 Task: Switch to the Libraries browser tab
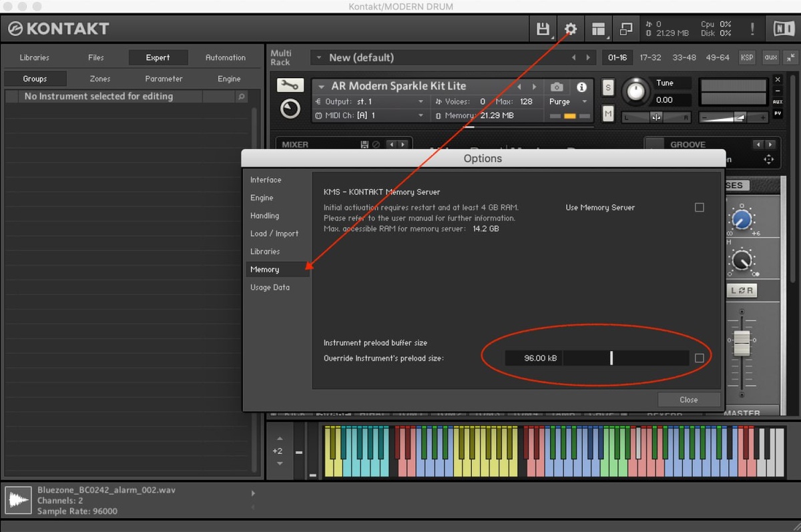[34, 57]
